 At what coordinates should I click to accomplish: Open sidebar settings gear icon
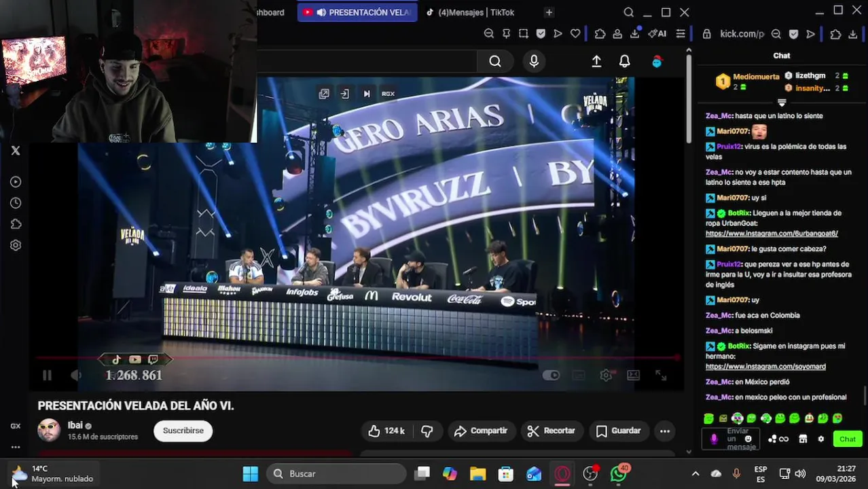click(16, 245)
